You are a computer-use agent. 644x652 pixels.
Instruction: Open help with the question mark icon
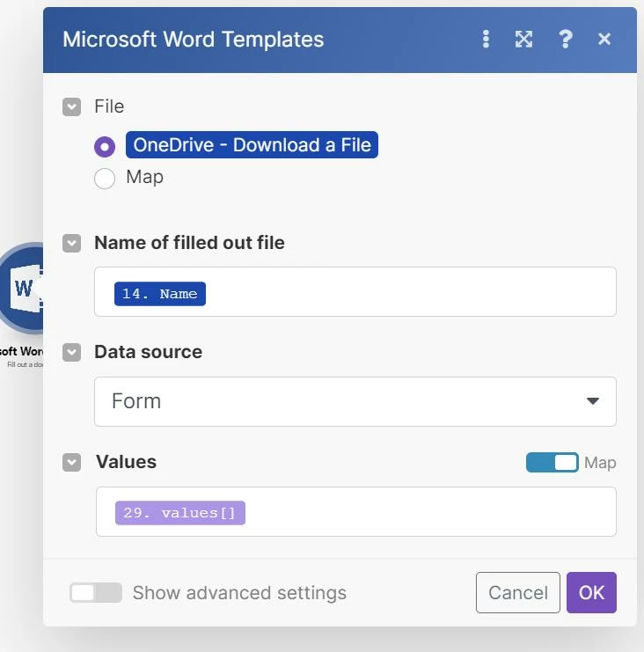click(565, 40)
